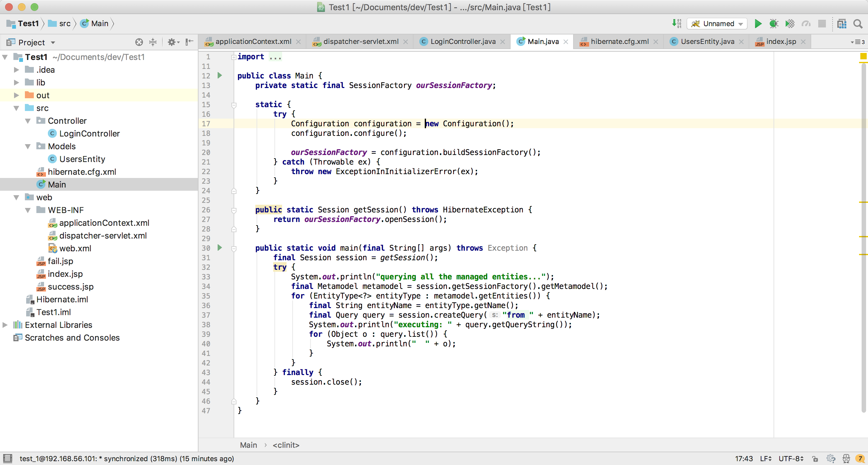
Task: Open Project Structure icon
Action: pos(842,24)
